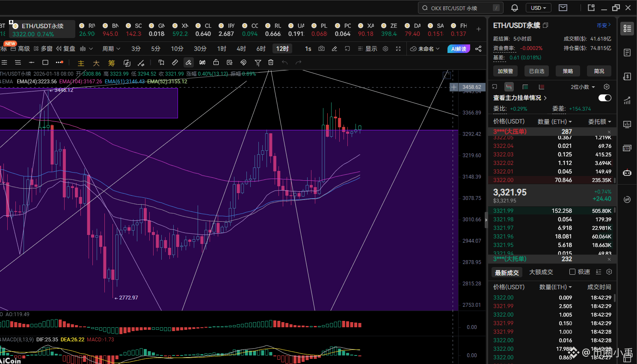Click the 大 yellow indicator label
The width and height of the screenshot is (637, 364).
point(96,63)
